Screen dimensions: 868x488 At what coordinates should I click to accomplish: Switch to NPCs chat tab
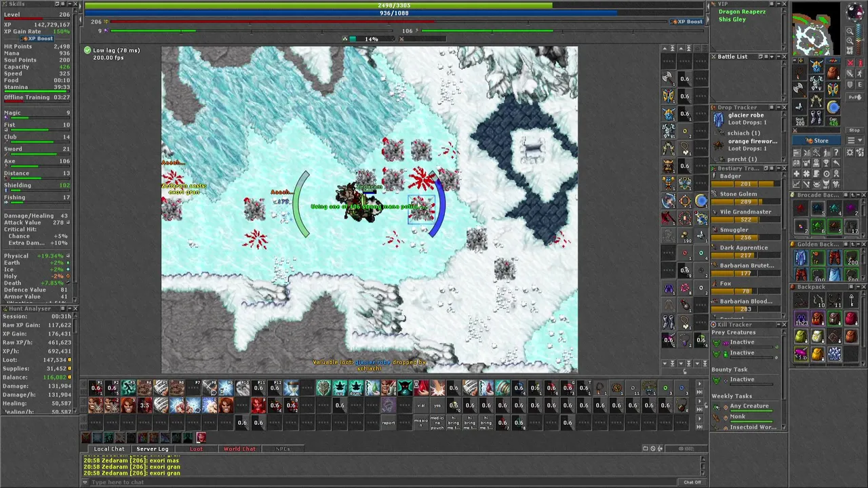283,449
